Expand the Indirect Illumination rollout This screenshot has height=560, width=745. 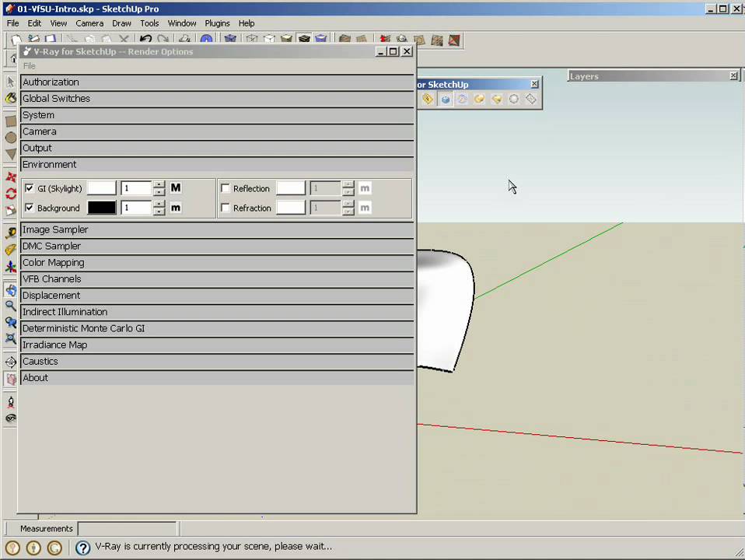pyautogui.click(x=217, y=312)
